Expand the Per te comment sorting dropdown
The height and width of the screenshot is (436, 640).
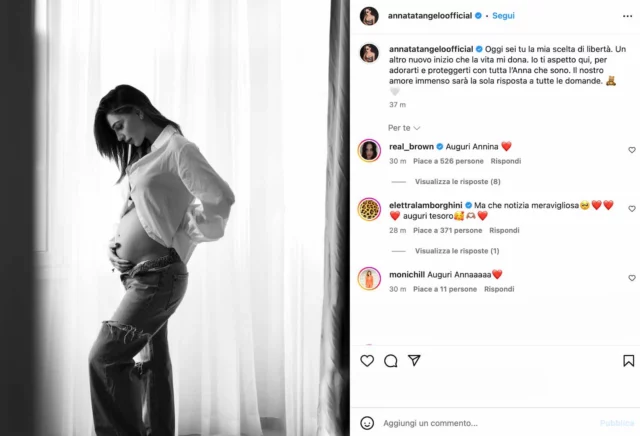(404, 128)
